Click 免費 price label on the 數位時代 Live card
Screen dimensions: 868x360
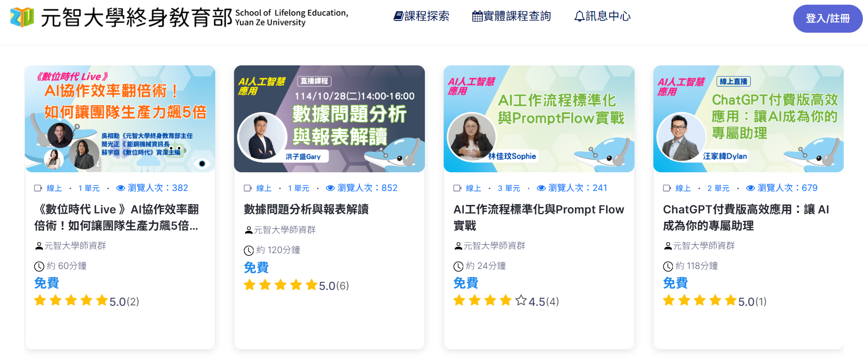(47, 283)
